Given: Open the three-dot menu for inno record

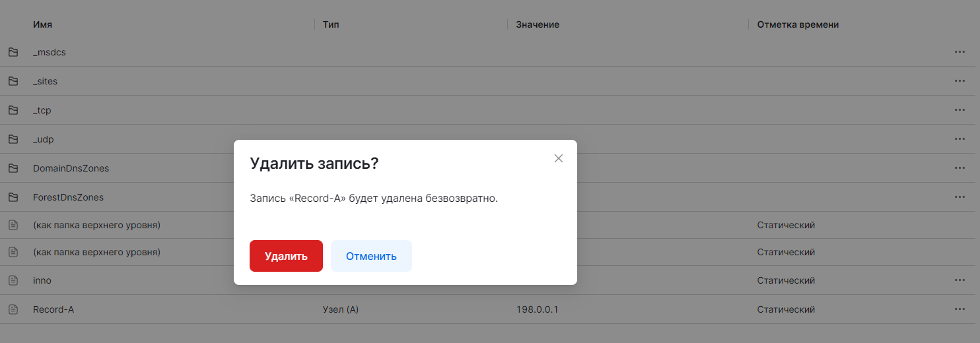Looking at the screenshot, I should (x=960, y=280).
